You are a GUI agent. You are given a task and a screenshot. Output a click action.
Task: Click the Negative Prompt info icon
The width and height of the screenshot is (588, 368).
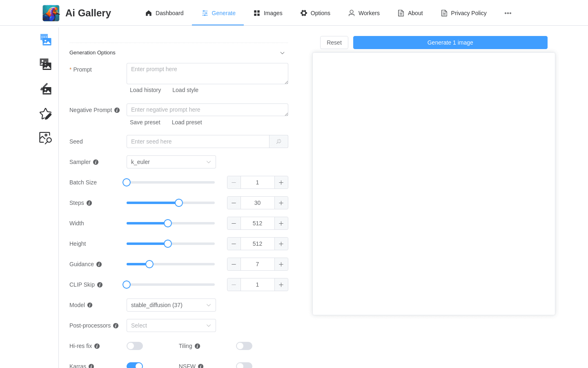(x=117, y=110)
